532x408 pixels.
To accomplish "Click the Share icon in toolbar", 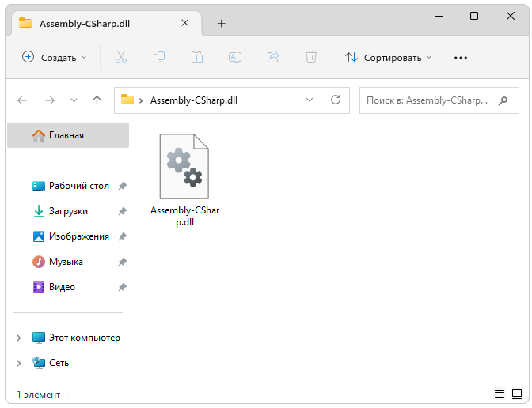I will pyautogui.click(x=273, y=57).
